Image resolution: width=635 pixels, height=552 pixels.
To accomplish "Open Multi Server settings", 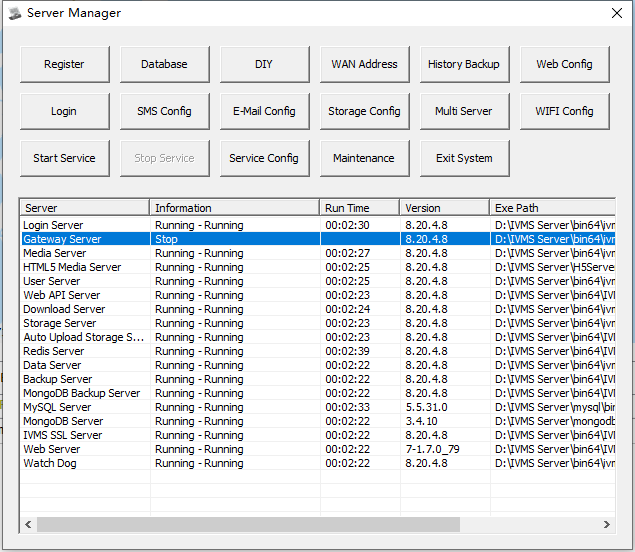I will point(465,111).
